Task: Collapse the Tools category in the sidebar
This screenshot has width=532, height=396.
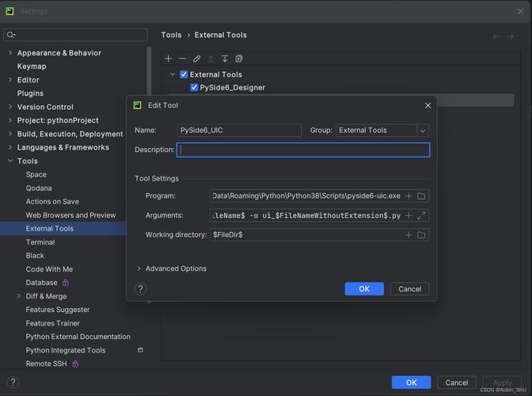Action: [10, 161]
